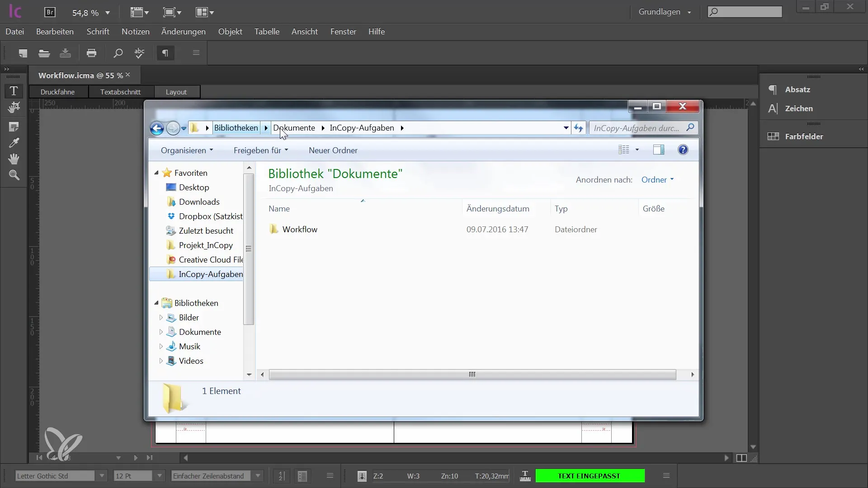The height and width of the screenshot is (488, 868).
Task: Switch to the Druckfahne tab
Action: click(58, 91)
